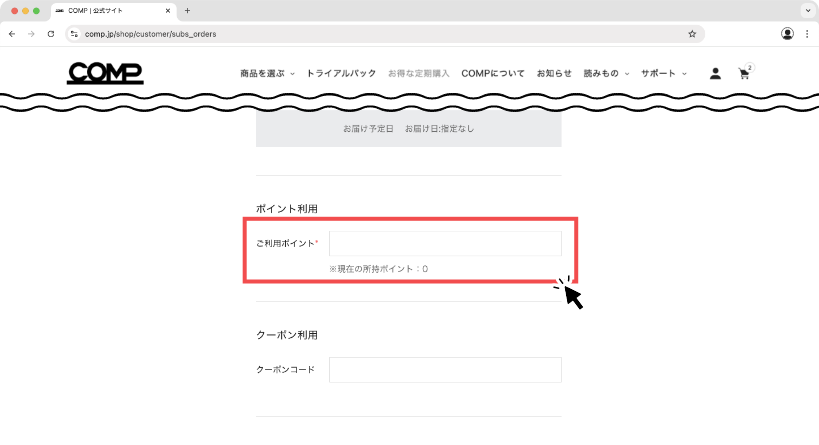819x445 pixels.
Task: Focus the クーポンコード input field
Action: pos(445,370)
